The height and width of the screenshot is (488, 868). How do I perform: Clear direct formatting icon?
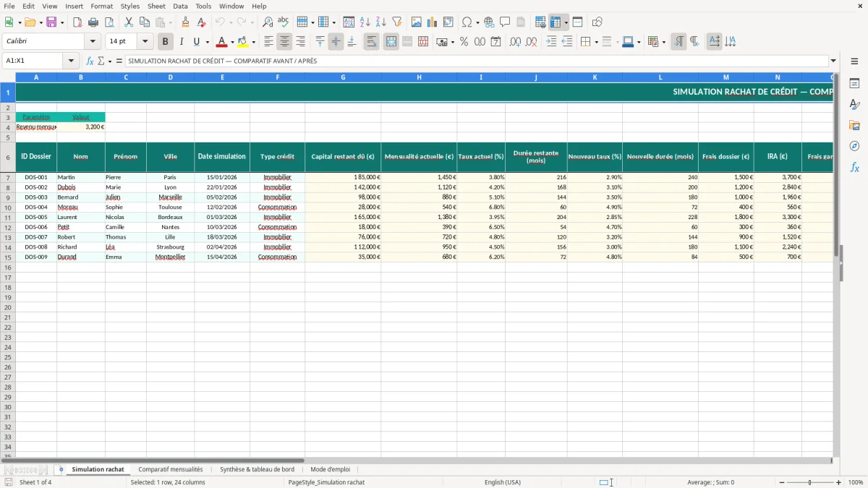[x=201, y=22]
